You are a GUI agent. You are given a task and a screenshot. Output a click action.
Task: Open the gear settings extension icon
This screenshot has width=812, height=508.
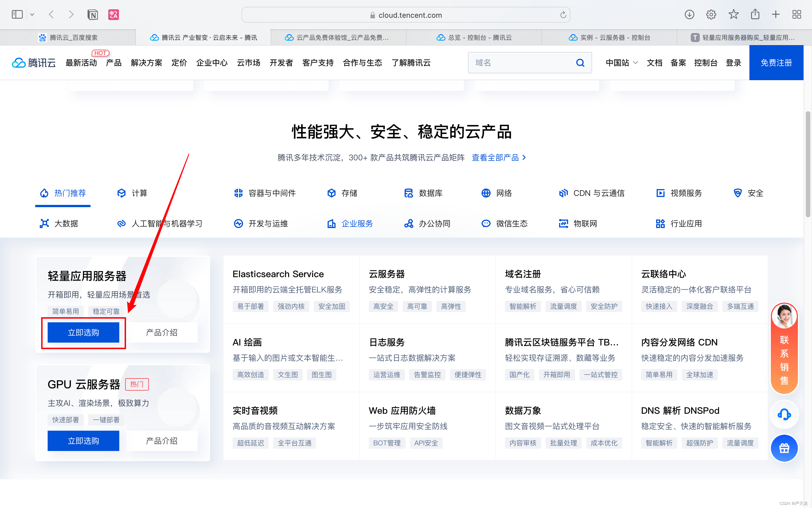[x=711, y=14]
